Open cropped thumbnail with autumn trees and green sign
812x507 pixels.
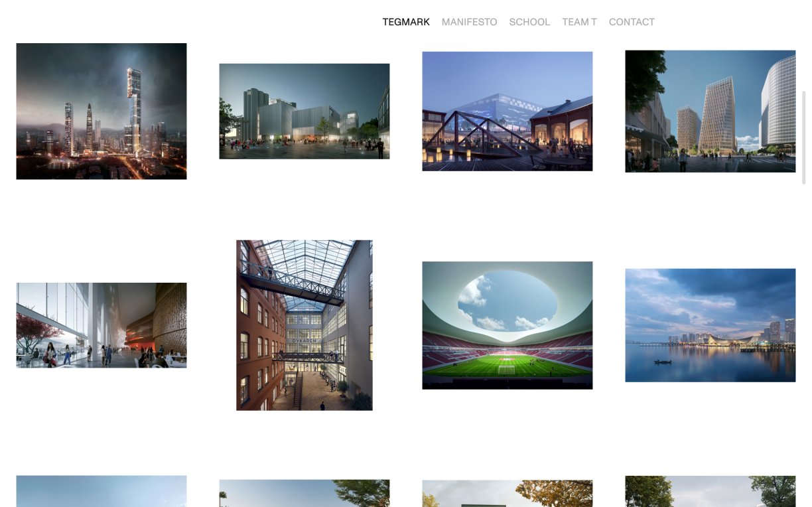click(x=507, y=494)
